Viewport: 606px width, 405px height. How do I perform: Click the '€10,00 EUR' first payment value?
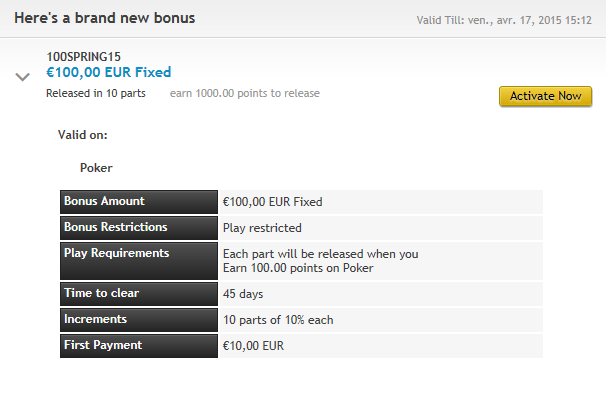(x=254, y=346)
